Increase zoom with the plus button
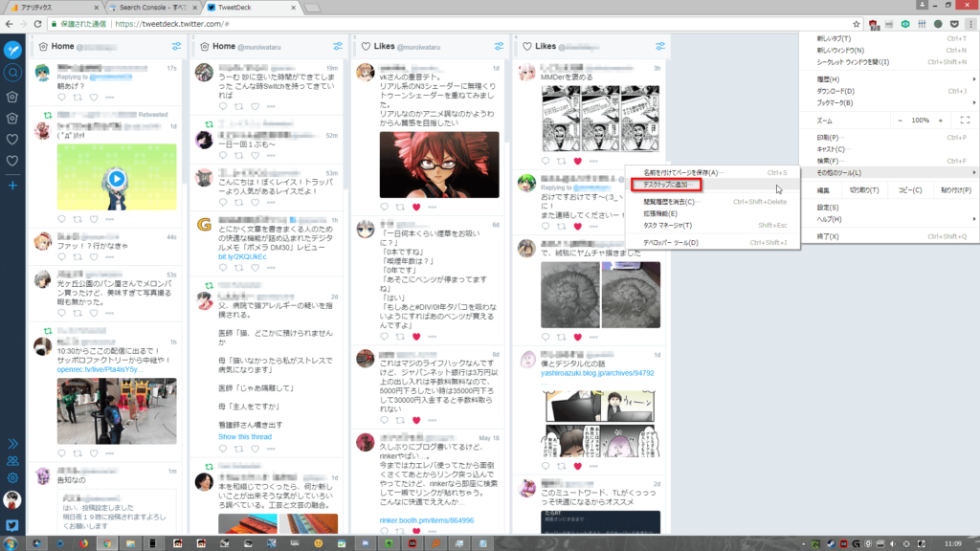 coord(941,121)
